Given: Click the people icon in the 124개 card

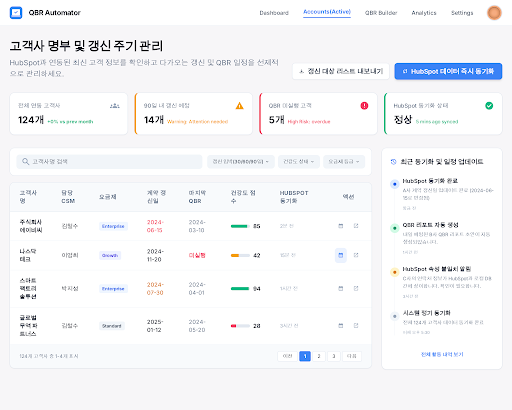Looking at the screenshot, I should (x=114, y=106).
